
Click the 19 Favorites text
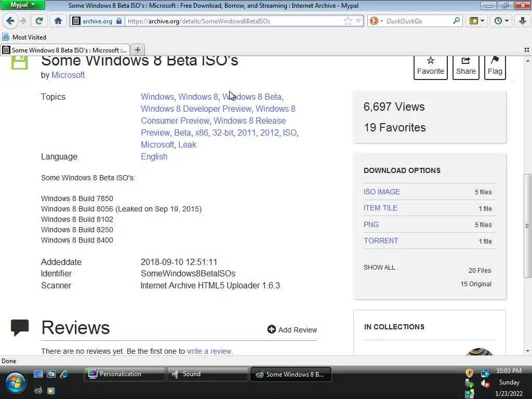pos(395,128)
